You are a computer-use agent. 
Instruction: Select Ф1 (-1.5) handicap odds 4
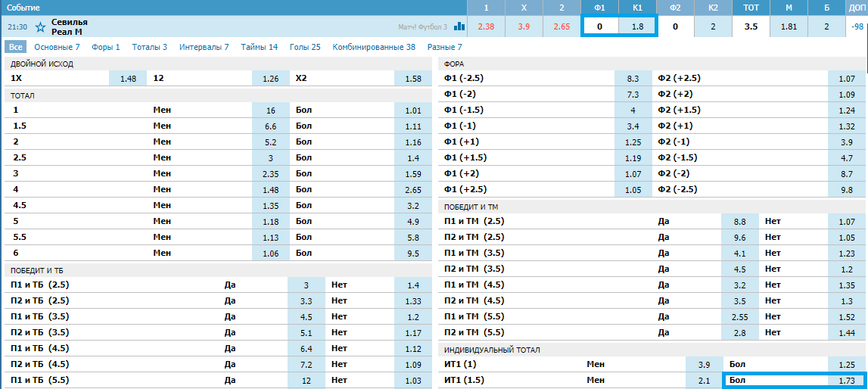(633, 110)
